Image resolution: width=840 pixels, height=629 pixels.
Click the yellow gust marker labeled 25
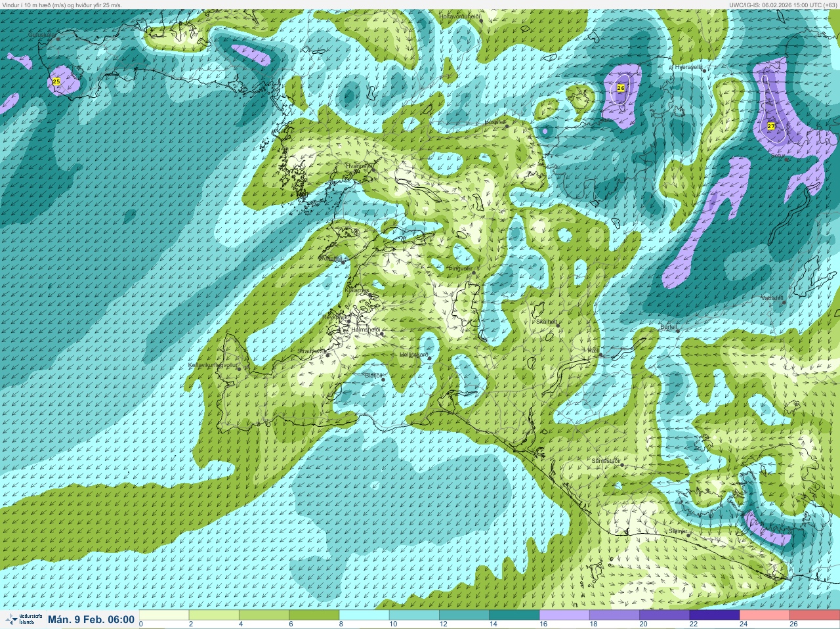[56, 81]
